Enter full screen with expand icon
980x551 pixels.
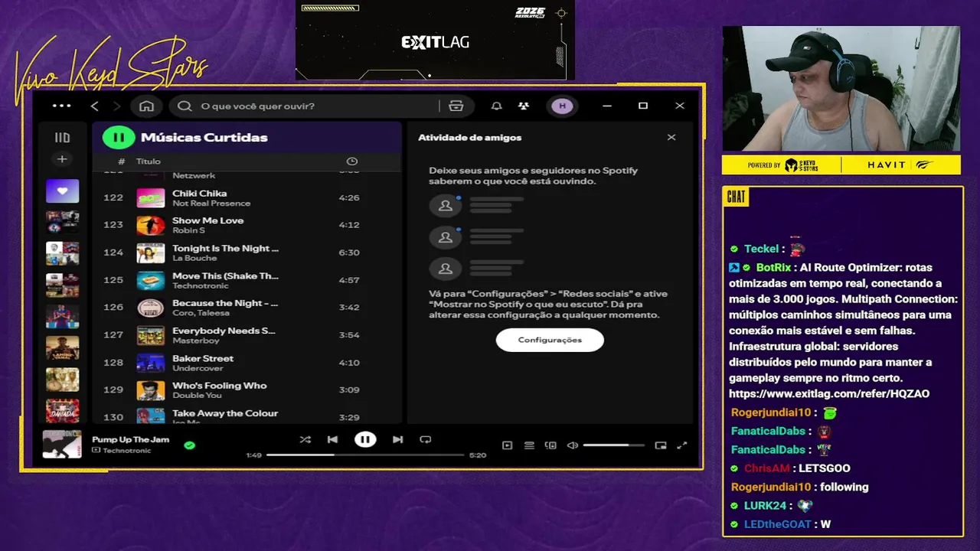682,445
